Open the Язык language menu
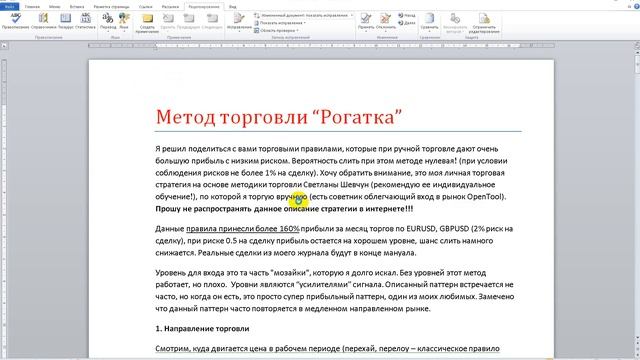 (124, 22)
